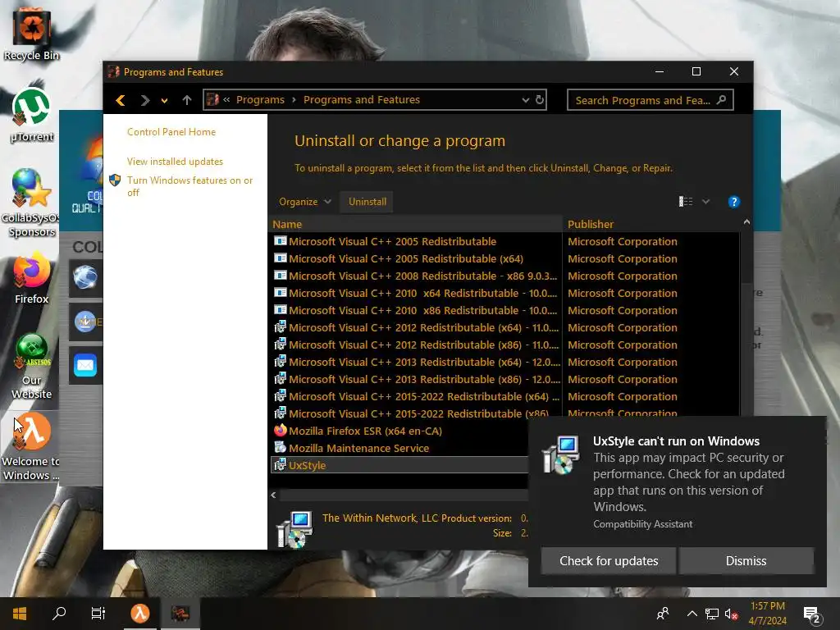The width and height of the screenshot is (840, 630).
Task: Click the muted volume tray icon
Action: 731,614
